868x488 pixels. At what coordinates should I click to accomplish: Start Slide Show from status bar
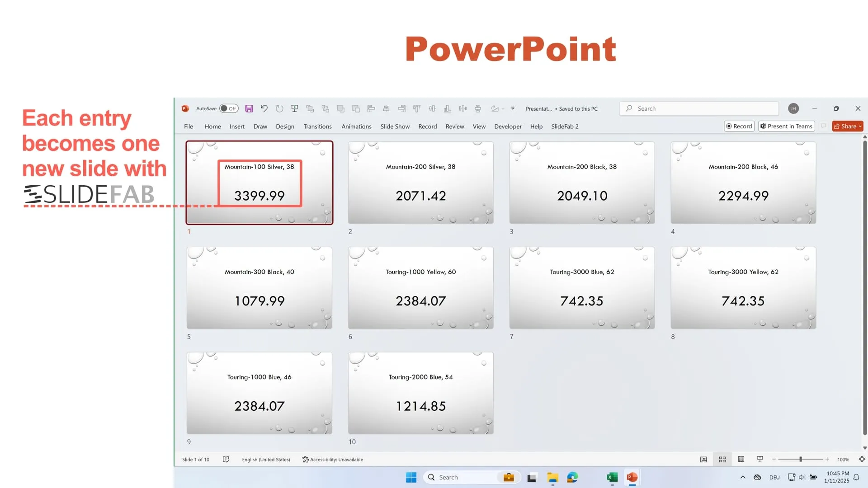coord(760,460)
